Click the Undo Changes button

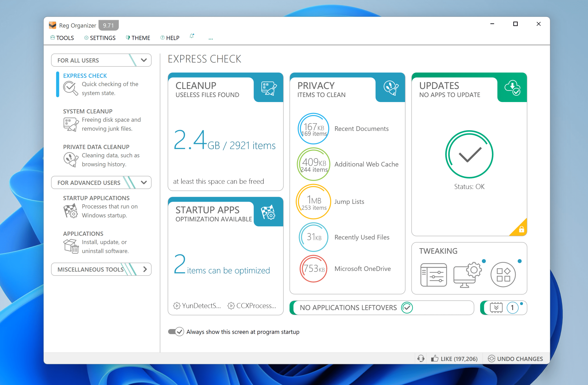[x=516, y=359]
